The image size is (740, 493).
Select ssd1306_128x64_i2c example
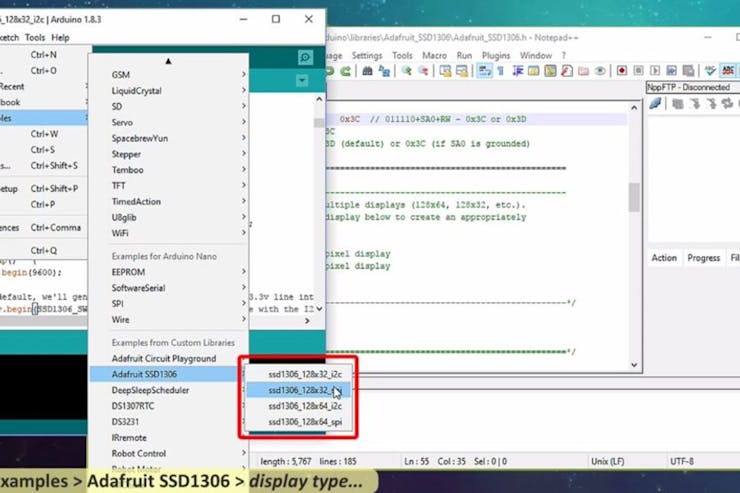tap(305, 406)
